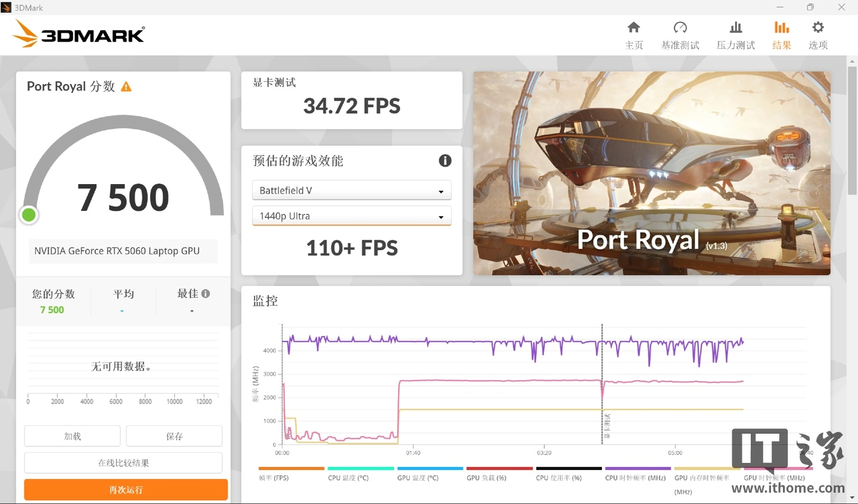Click the orange Run Again button

click(x=126, y=490)
